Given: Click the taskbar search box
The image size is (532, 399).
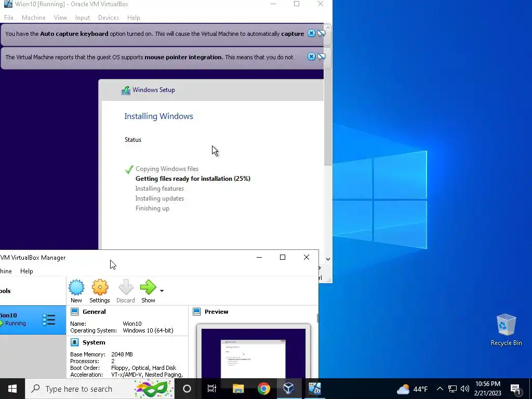Looking at the screenshot, I should pyautogui.click(x=100, y=389).
